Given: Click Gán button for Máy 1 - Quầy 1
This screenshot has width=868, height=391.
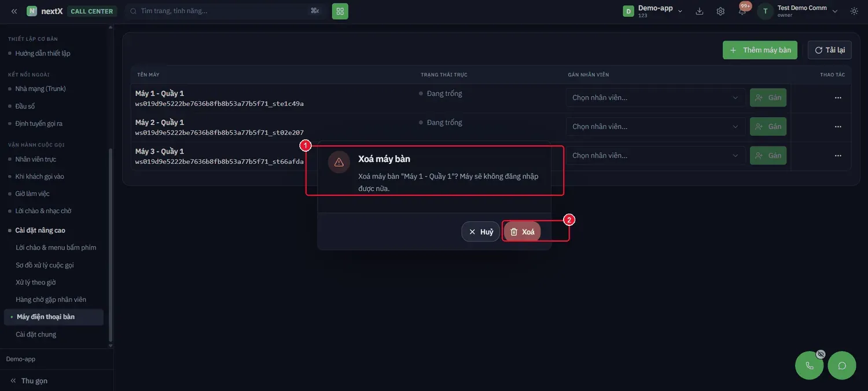Looking at the screenshot, I should click(768, 97).
